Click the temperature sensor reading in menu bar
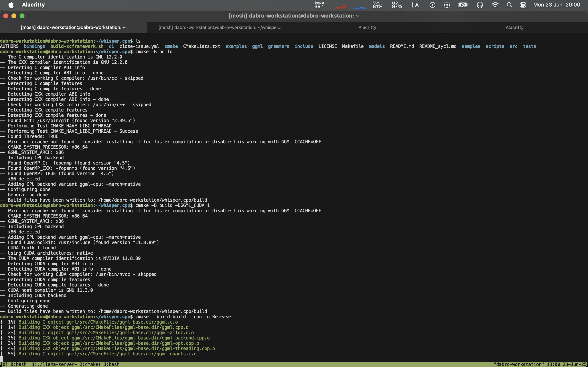588x367 pixels. pos(319,5)
